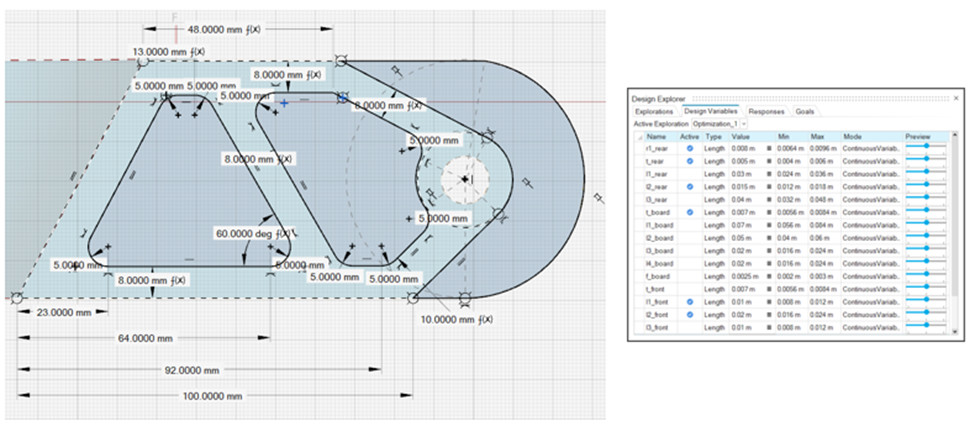The height and width of the screenshot is (437, 975).
Task: Click the Min value square icon for l2_rear
Action: pyautogui.click(x=770, y=187)
